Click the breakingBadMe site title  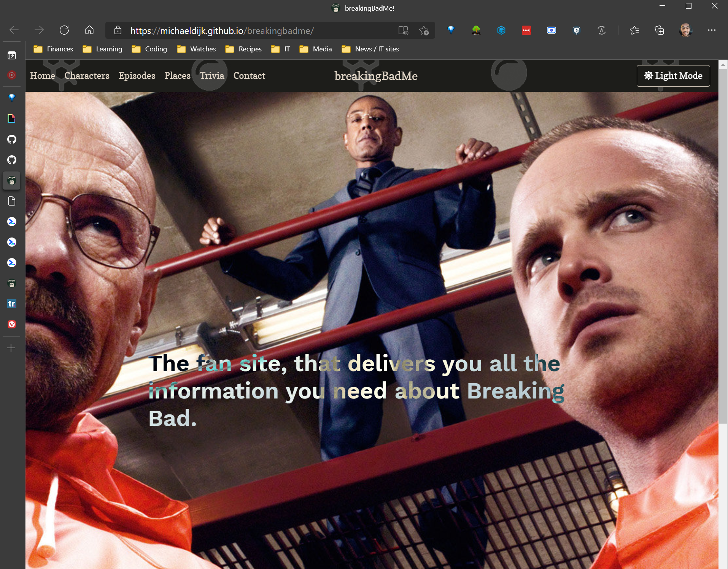point(376,76)
